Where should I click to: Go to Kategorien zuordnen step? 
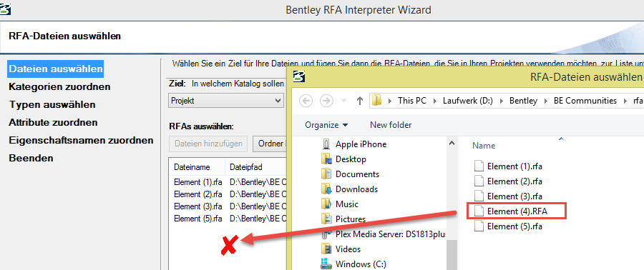(x=59, y=86)
